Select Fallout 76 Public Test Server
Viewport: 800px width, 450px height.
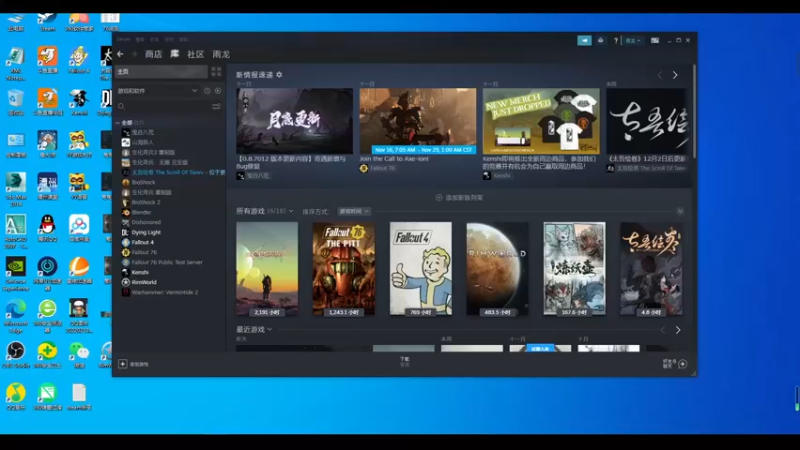(x=167, y=262)
